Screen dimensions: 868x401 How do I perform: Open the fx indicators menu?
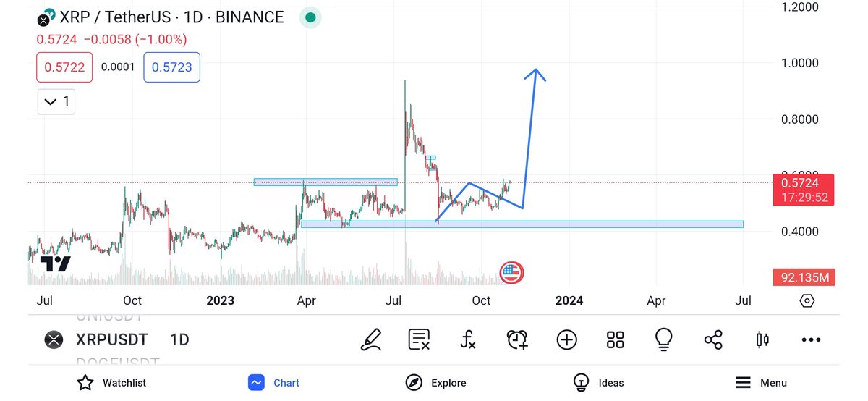[x=468, y=339]
